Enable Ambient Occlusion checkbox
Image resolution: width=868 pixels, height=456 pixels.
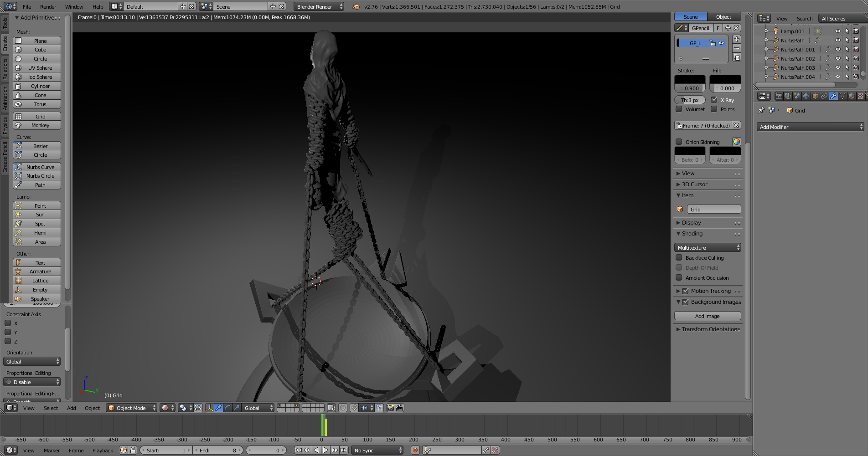point(679,277)
